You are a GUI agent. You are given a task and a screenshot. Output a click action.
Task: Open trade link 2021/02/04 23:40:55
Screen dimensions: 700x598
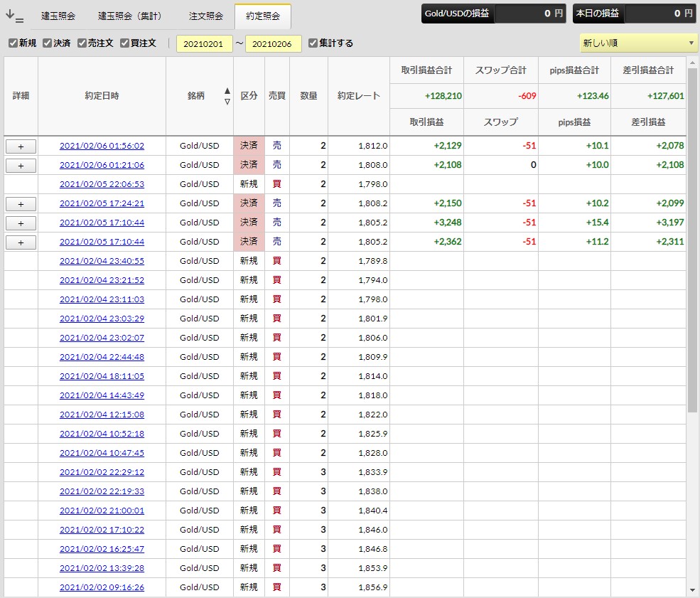tap(102, 261)
